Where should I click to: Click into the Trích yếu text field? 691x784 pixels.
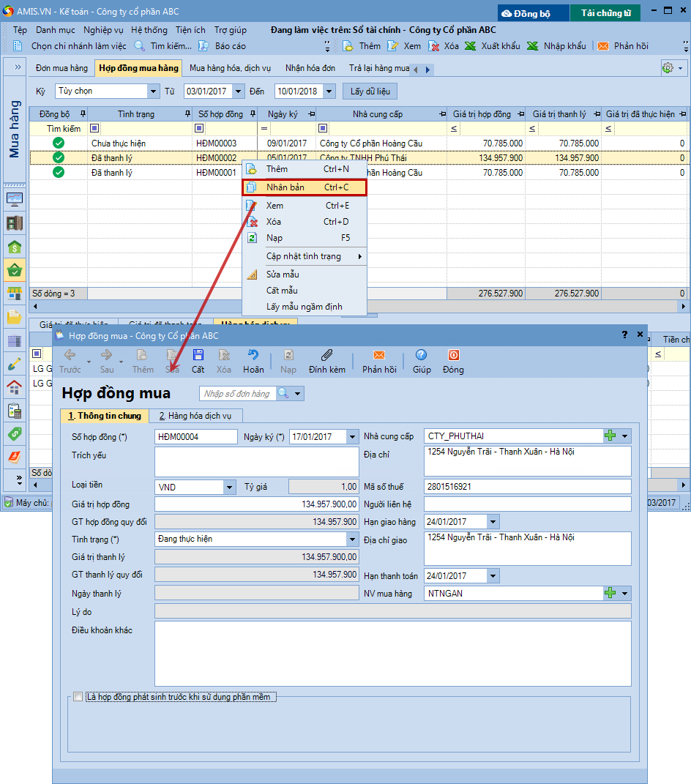coord(256,461)
